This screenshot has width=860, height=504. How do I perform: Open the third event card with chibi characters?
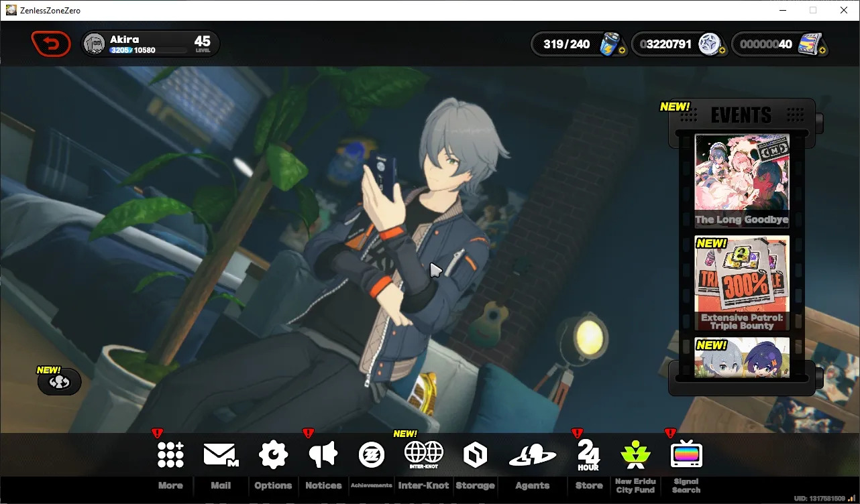coord(742,357)
